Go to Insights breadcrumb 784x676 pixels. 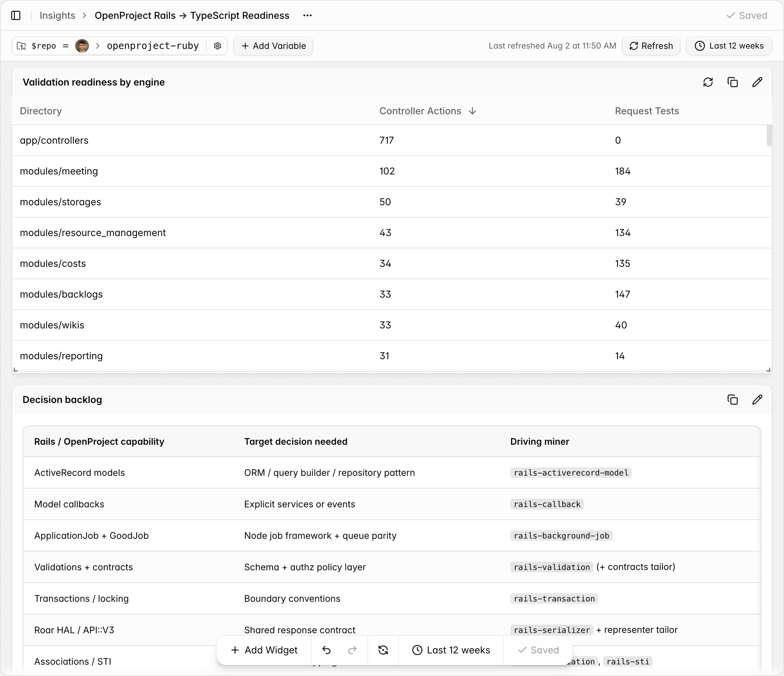(57, 15)
